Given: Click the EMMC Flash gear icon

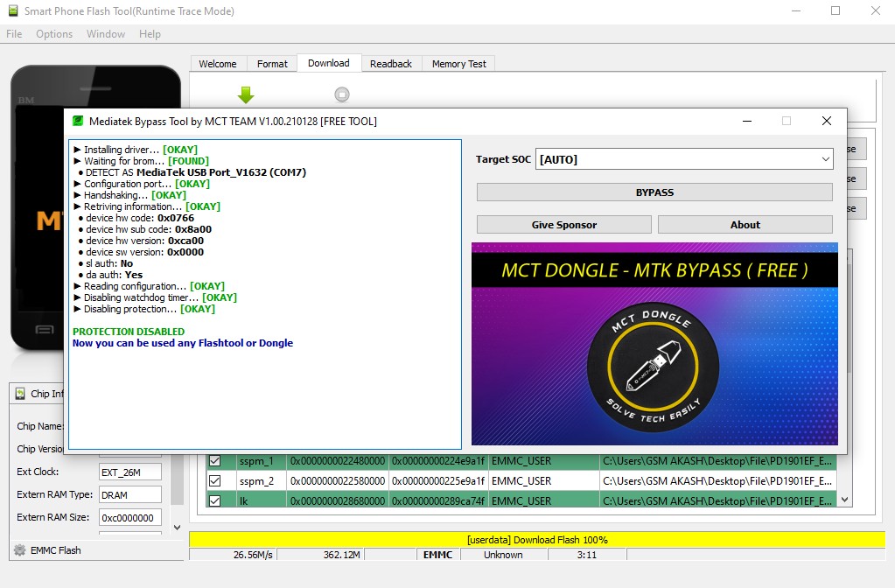Looking at the screenshot, I should pos(20,549).
